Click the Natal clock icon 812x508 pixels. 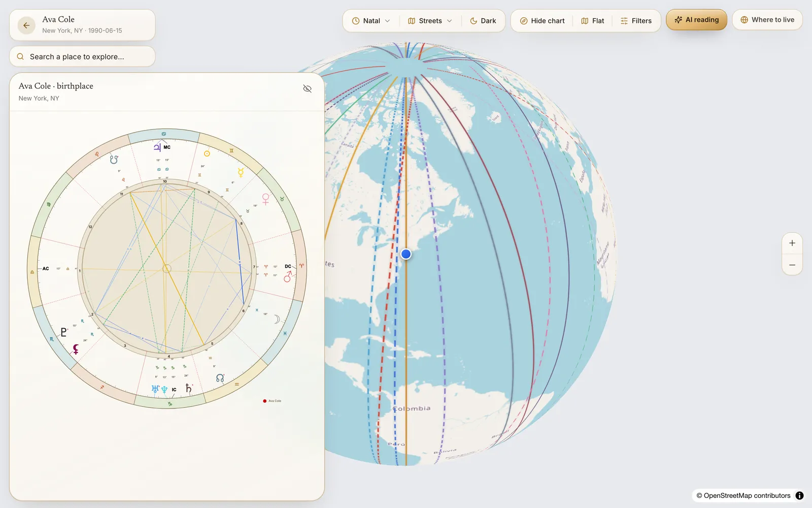click(356, 21)
